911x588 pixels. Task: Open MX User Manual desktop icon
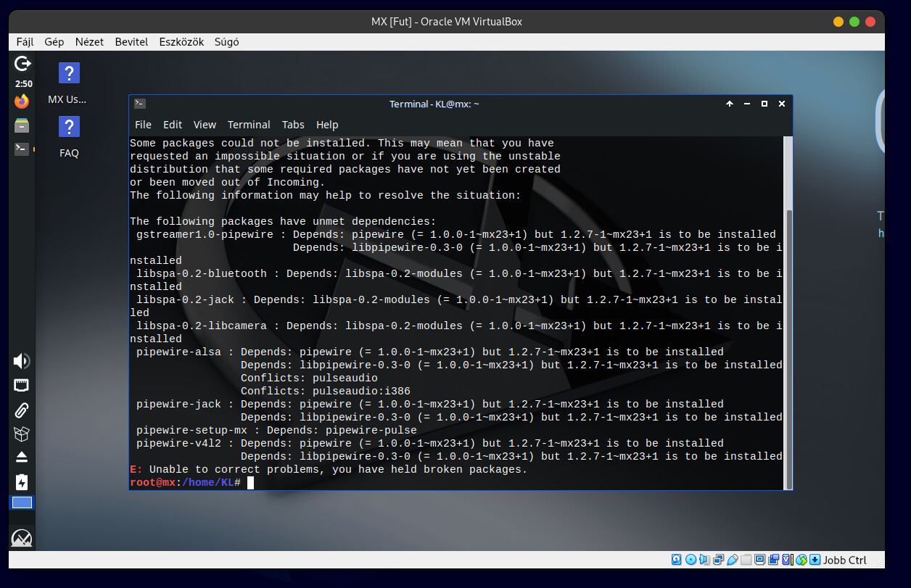point(67,83)
